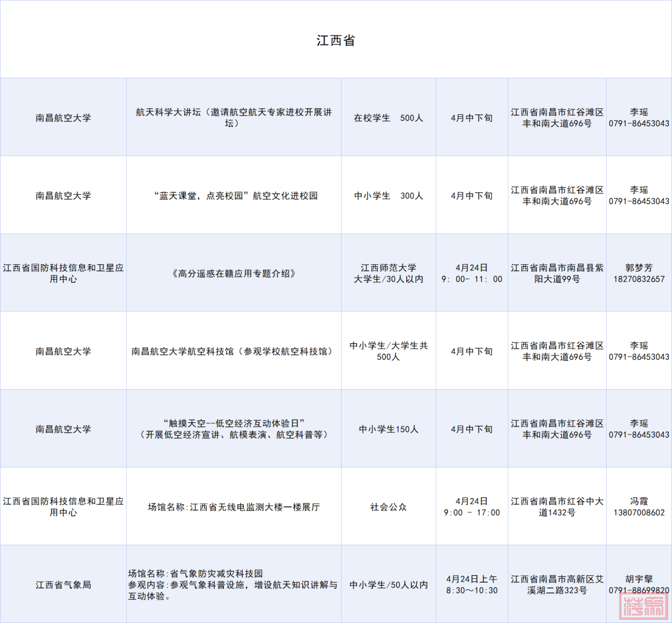The height and width of the screenshot is (623, 672).
Task: Click contact 李瑶 in the 蓝天课堂 row
Action: click(x=639, y=196)
